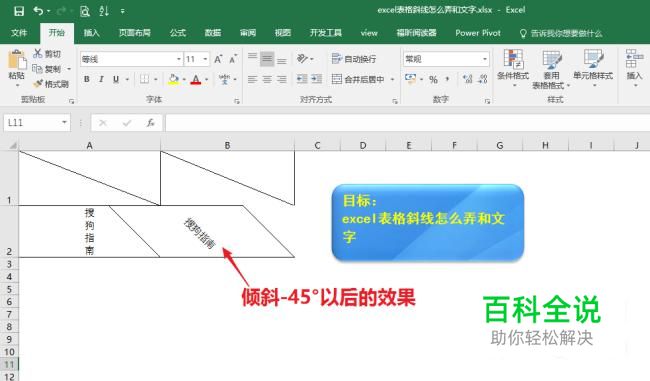
Task: Open the number format 常规 dropdown
Action: click(x=485, y=59)
